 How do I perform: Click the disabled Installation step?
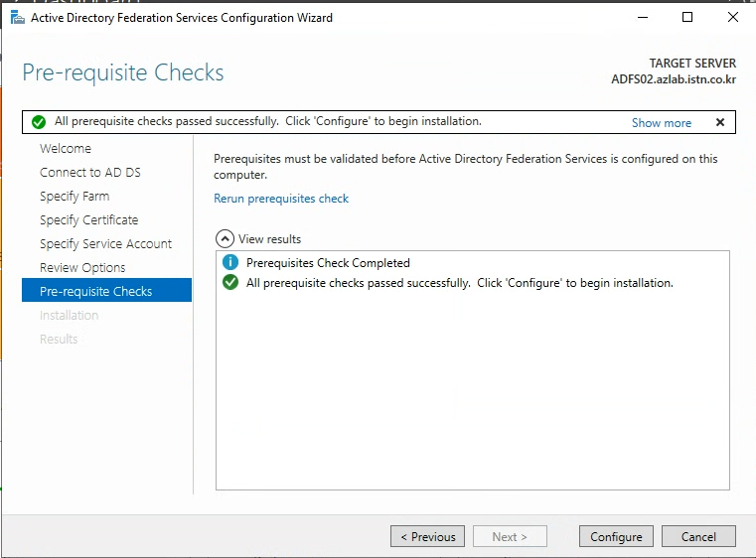pyautogui.click(x=69, y=315)
